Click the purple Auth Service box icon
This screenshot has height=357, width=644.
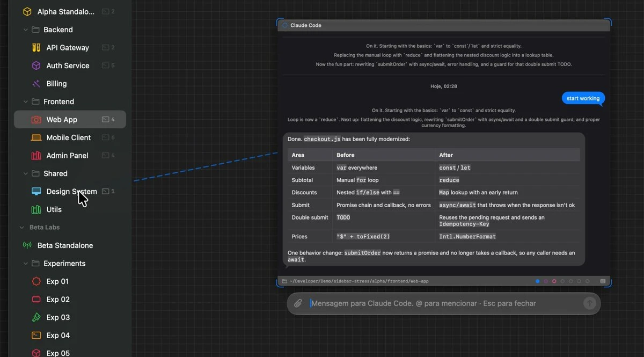(x=36, y=65)
